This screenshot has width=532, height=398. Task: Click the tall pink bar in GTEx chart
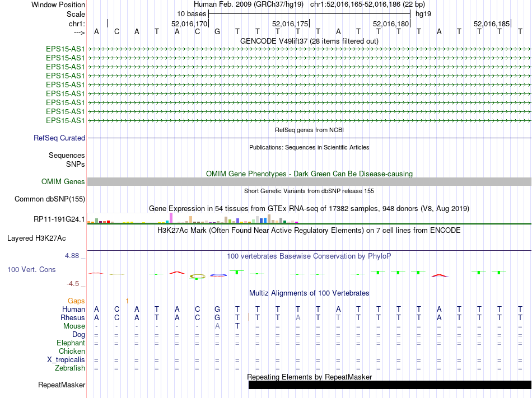pos(171,218)
